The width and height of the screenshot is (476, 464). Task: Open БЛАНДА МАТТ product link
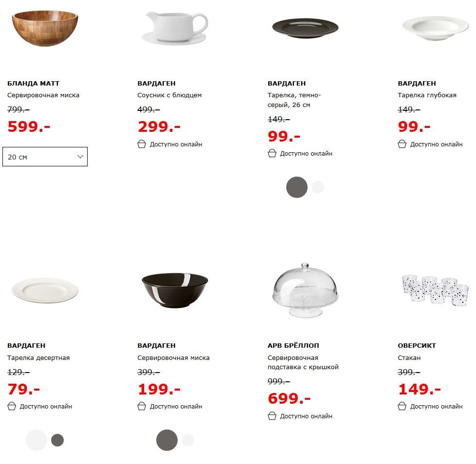click(34, 83)
